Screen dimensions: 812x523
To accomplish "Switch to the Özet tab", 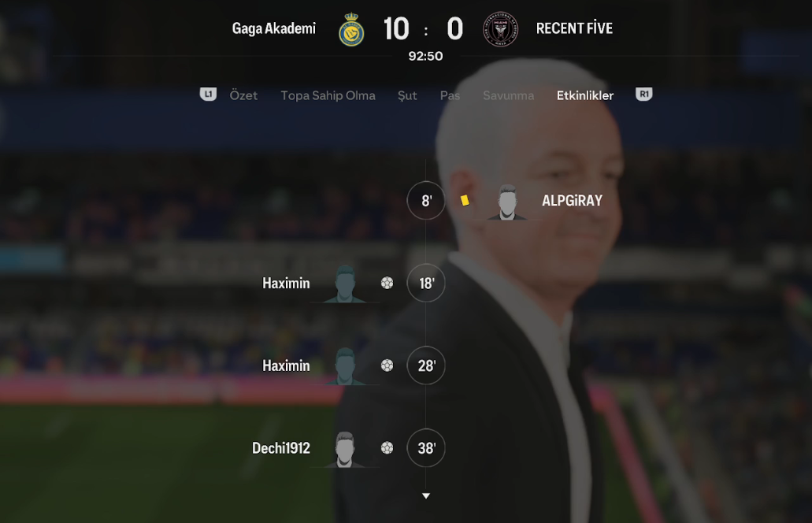I will coord(243,96).
